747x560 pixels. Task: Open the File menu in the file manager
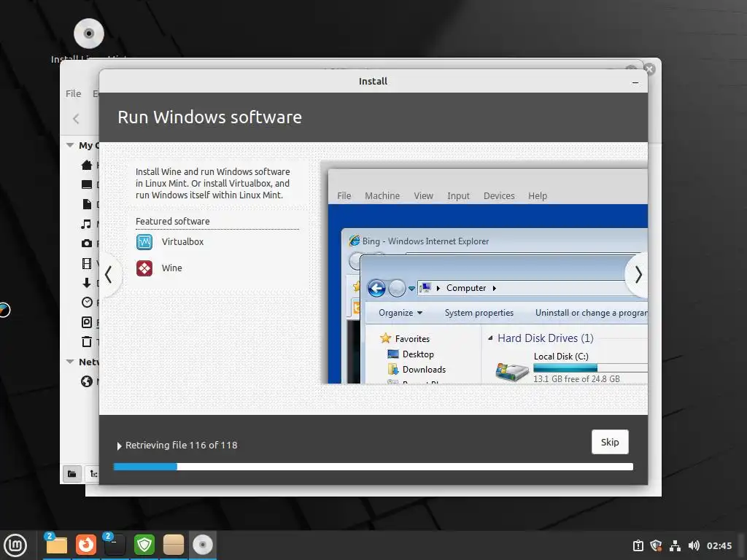[74, 94]
